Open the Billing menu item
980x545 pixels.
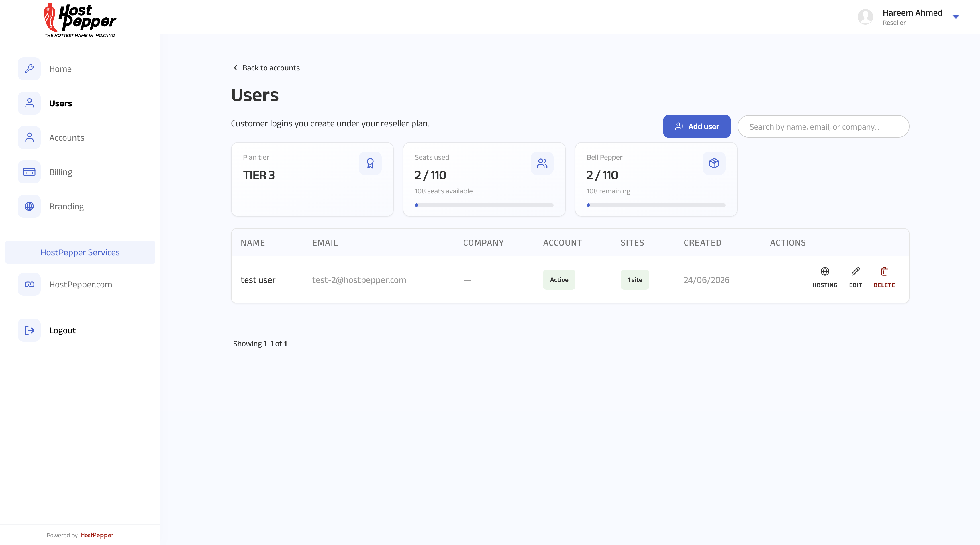(60, 172)
